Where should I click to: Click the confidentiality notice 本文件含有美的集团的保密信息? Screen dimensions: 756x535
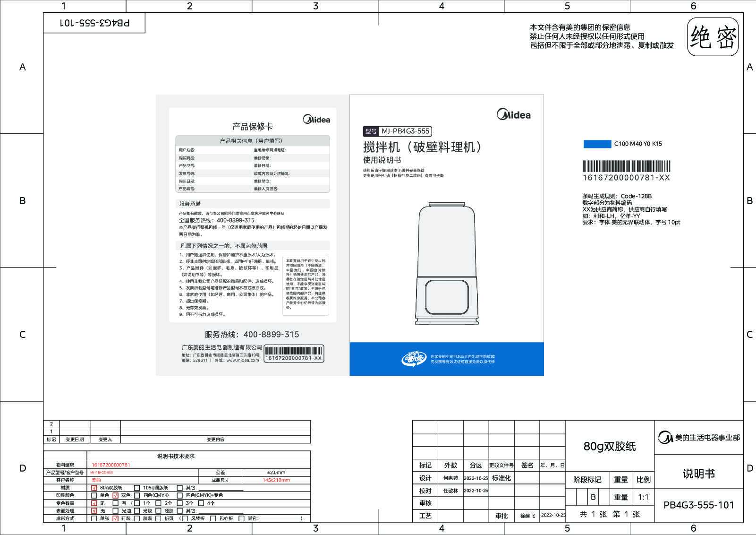(x=580, y=27)
